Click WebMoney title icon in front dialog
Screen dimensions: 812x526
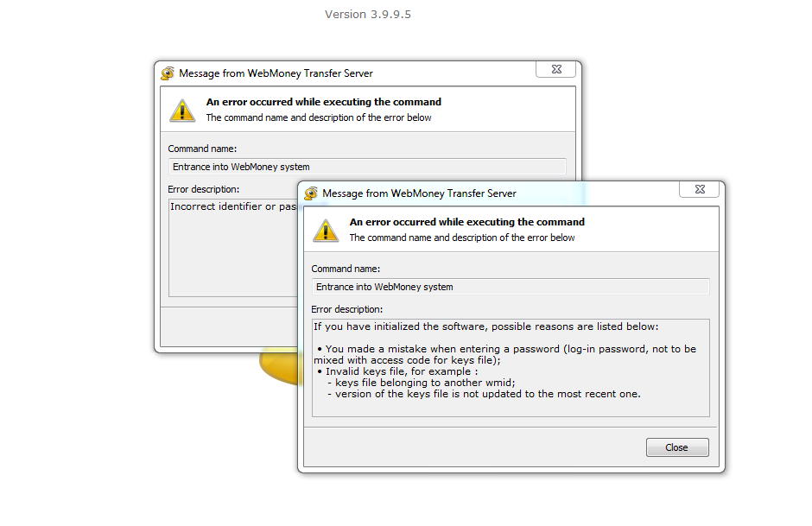coord(311,193)
